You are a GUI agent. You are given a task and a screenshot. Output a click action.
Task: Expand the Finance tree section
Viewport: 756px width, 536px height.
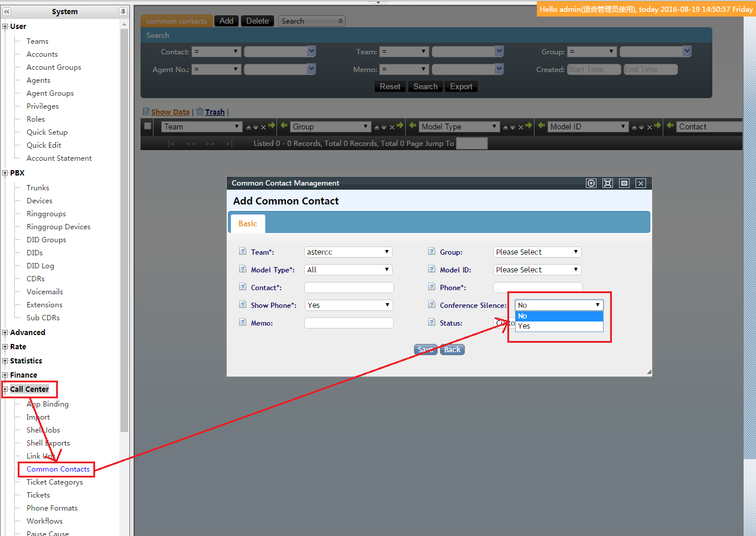5,375
